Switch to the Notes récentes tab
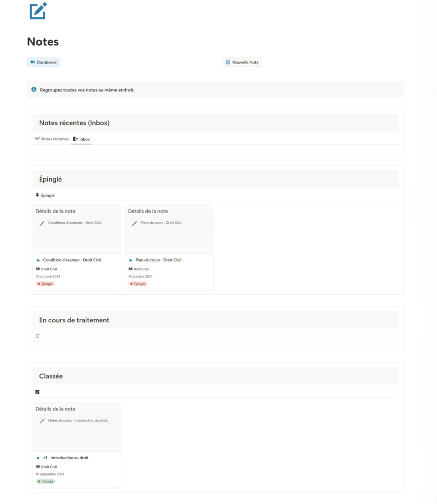437x504 pixels. [52, 139]
